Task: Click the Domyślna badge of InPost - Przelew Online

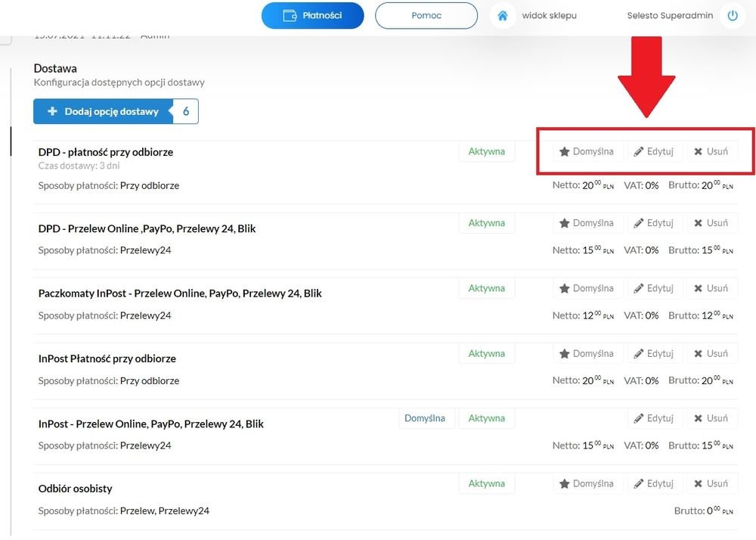Action: (425, 418)
